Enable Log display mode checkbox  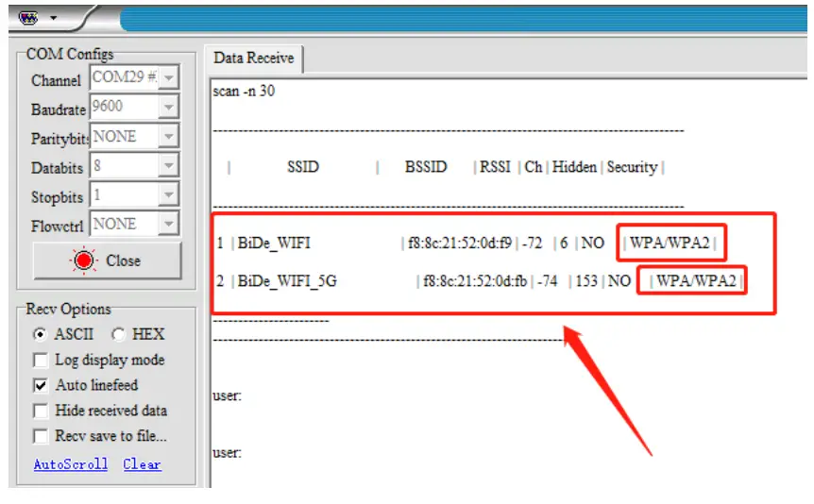[40, 360]
